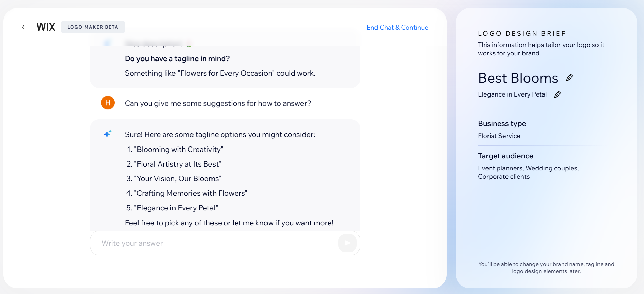
Task: Click the send answer arrow button
Action: (347, 243)
